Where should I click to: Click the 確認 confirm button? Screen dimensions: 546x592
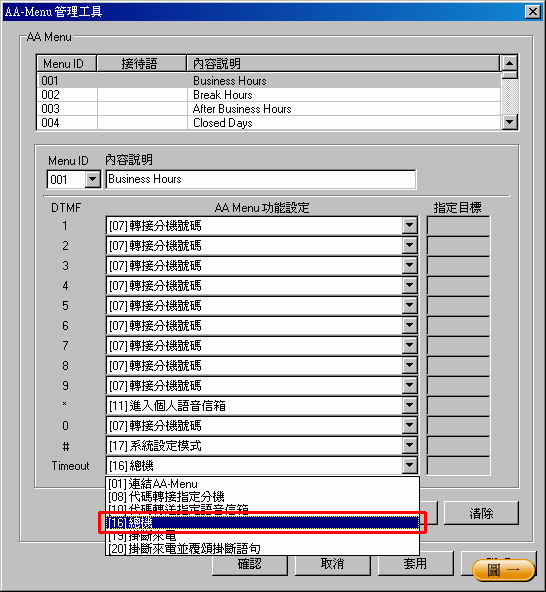[x=250, y=564]
